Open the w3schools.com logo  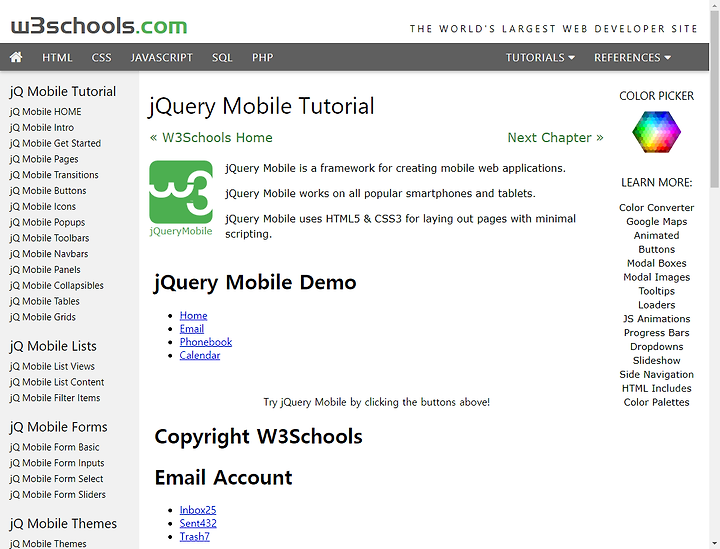99,26
